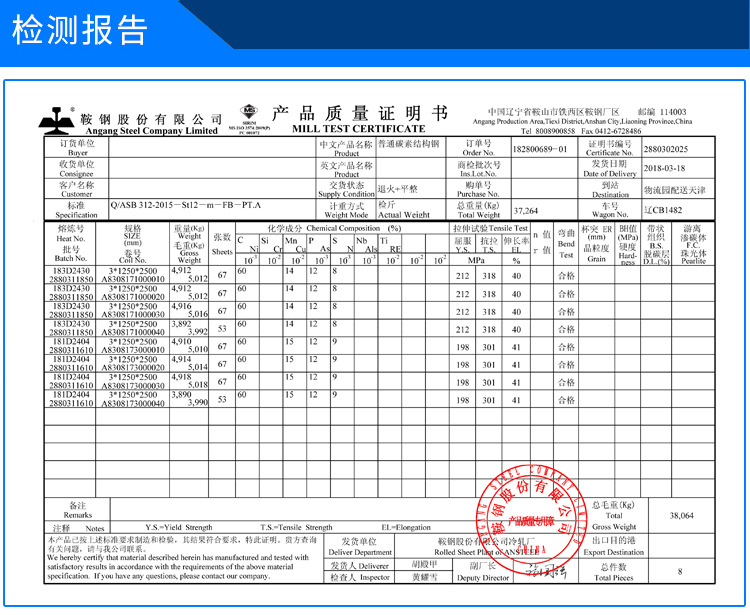Image resolution: width=750 pixels, height=615 pixels.
Task: Click deliverer name 胡殿甲
Action: pyautogui.click(x=424, y=564)
